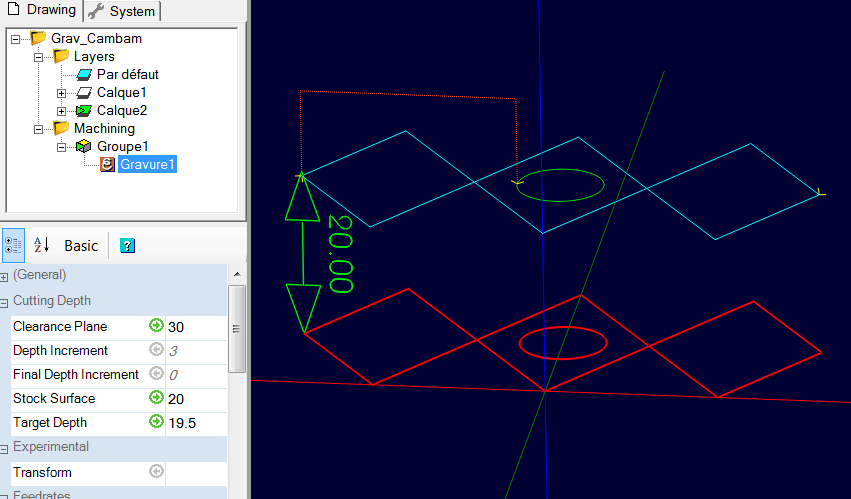Click the Layers folder icon
Image resolution: width=851 pixels, height=499 pixels.
[61, 56]
